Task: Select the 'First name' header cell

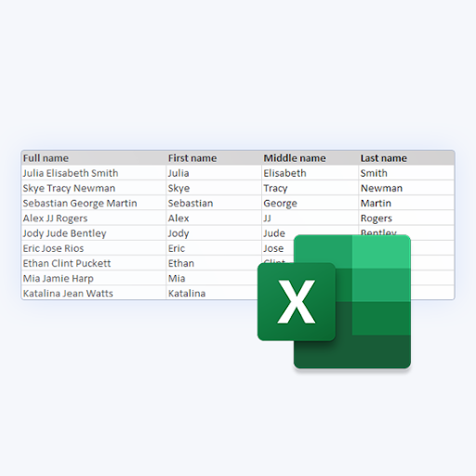Action: [214, 158]
